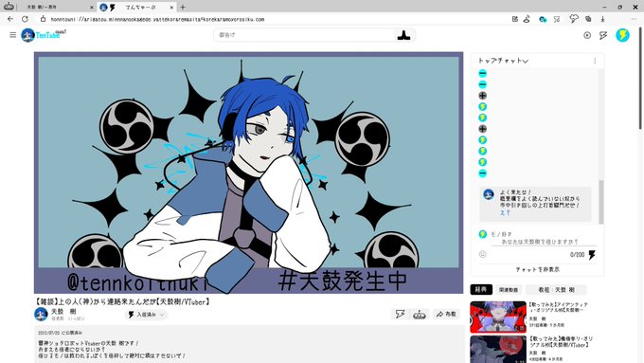Open the red first related video thumbnail
Image resolution: width=644 pixels, height=363 pixels.
click(x=498, y=317)
